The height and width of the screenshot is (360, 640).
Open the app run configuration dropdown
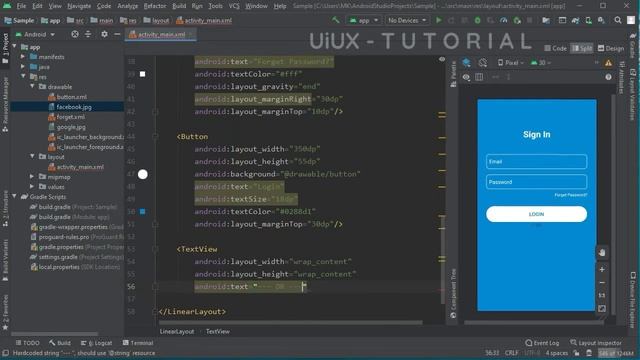point(363,20)
